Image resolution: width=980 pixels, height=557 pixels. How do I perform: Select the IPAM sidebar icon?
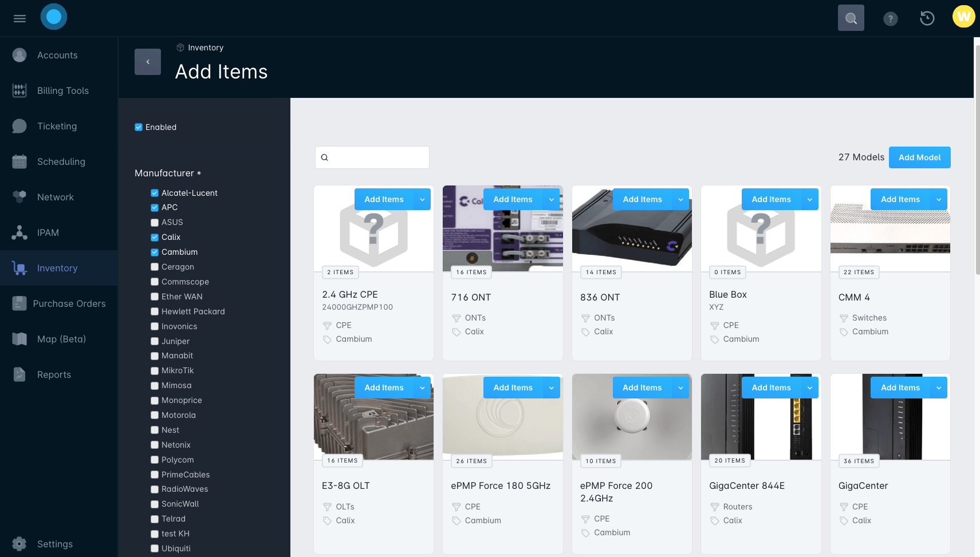coord(19,232)
